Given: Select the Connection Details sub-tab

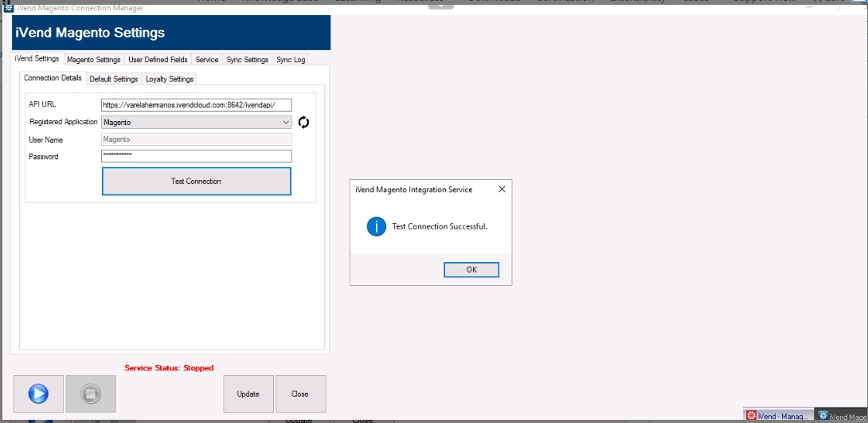Looking at the screenshot, I should [53, 78].
